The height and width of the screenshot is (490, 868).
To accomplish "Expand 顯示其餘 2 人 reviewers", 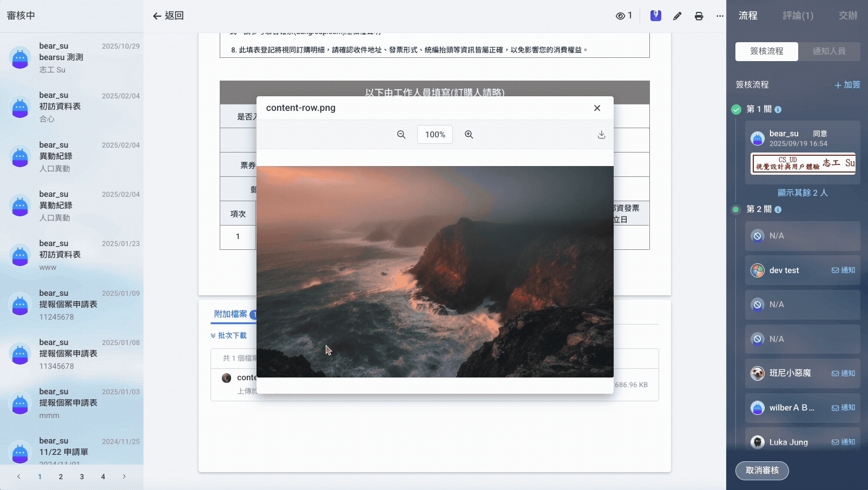I will click(803, 193).
